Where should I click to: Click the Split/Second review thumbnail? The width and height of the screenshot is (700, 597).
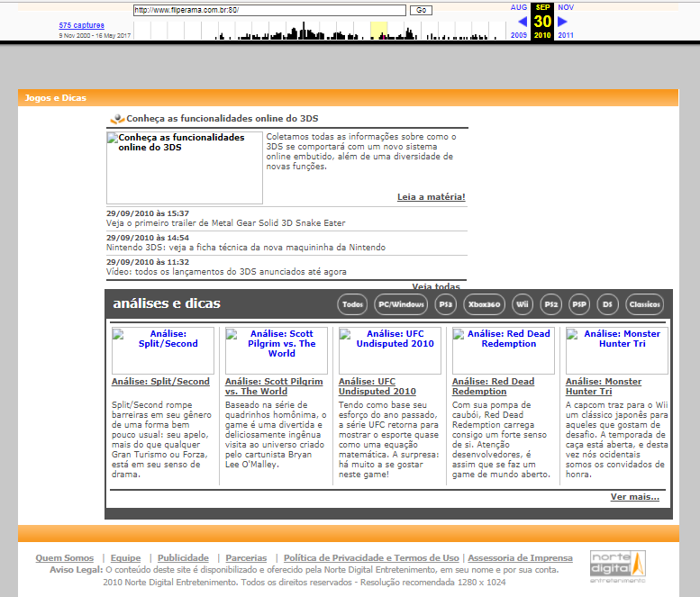click(163, 350)
